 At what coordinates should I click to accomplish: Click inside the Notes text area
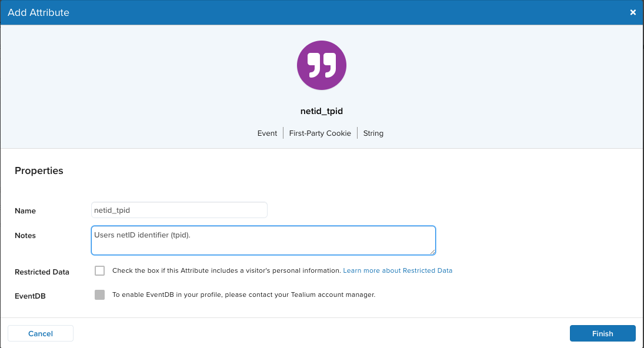263,240
